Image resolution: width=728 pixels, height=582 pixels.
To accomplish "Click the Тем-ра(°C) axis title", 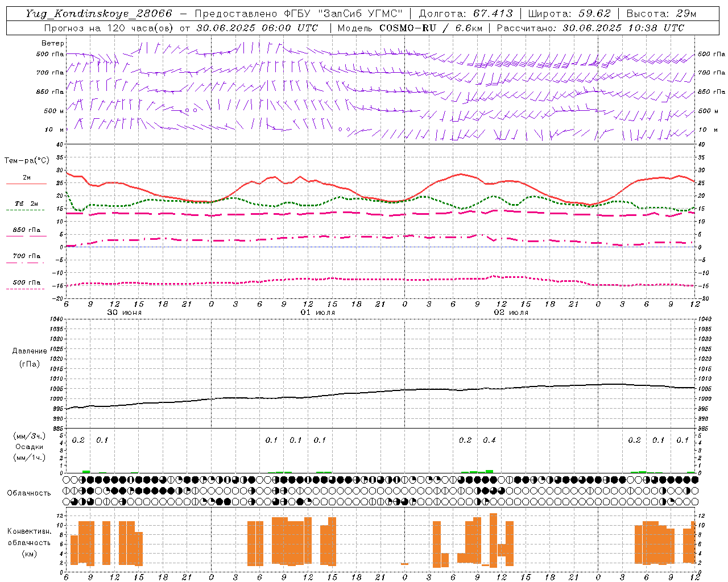I will click(x=27, y=161).
